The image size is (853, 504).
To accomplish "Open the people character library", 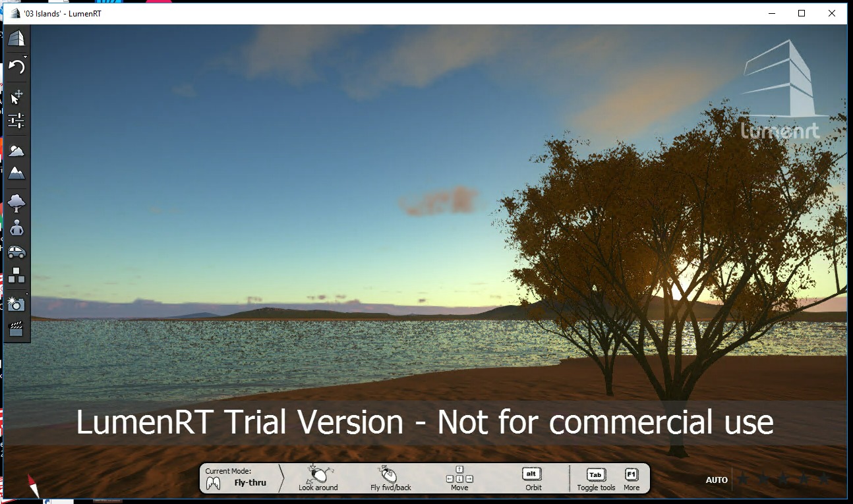I will click(16, 227).
